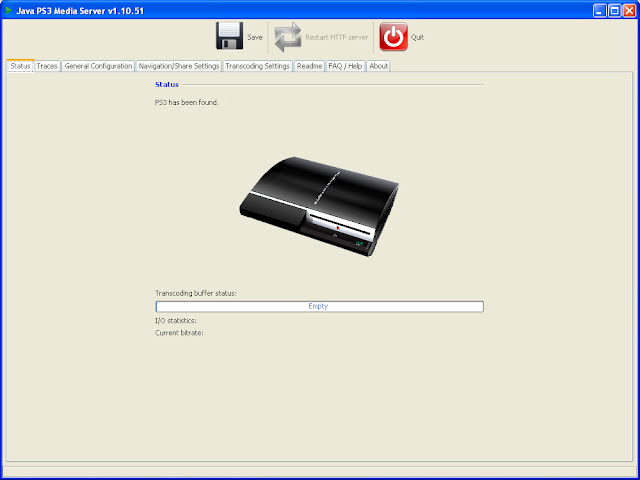This screenshot has height=480, width=640.
Task: Click the red power Quit icon
Action: pyautogui.click(x=393, y=36)
